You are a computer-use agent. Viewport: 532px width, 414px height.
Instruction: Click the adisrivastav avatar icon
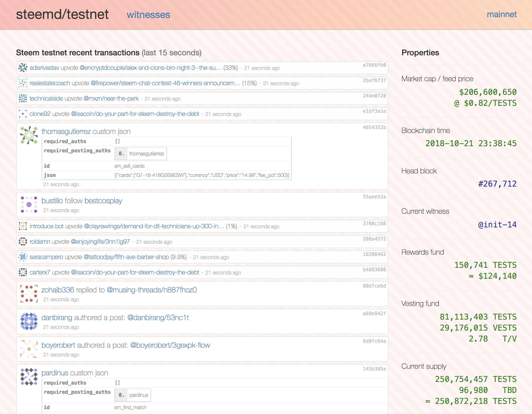click(23, 68)
